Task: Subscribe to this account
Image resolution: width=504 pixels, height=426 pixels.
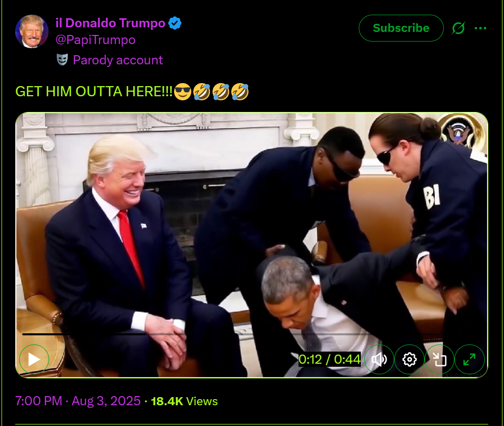Action: [x=401, y=28]
